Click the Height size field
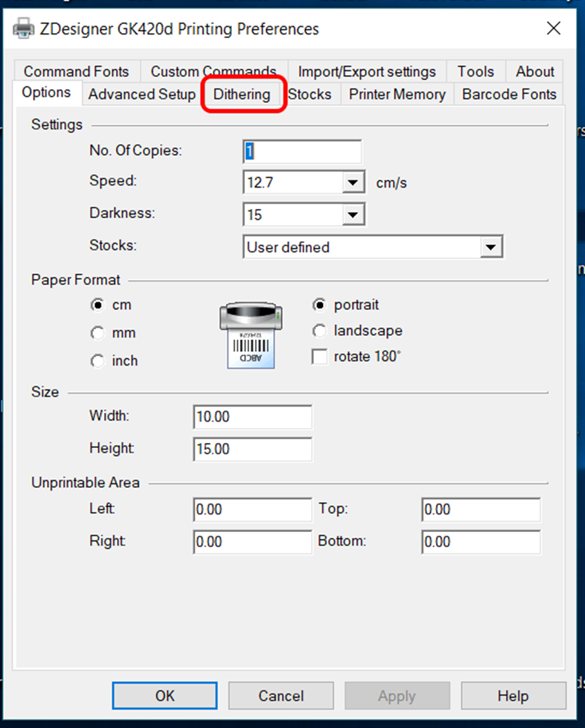585x728 pixels. coord(252,449)
